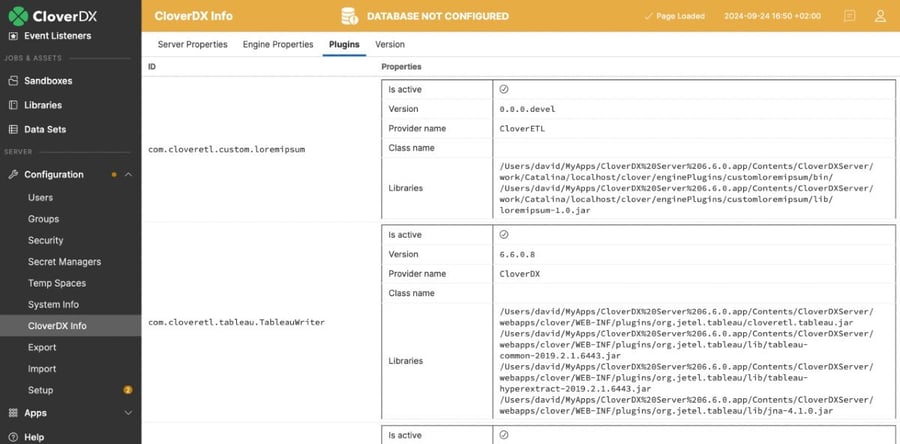Go to Libraries in the sidebar
Image resolution: width=900 pixels, height=444 pixels.
(x=43, y=105)
